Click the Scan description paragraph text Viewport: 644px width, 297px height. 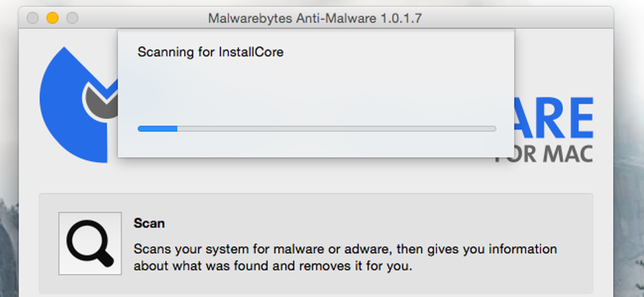point(345,258)
